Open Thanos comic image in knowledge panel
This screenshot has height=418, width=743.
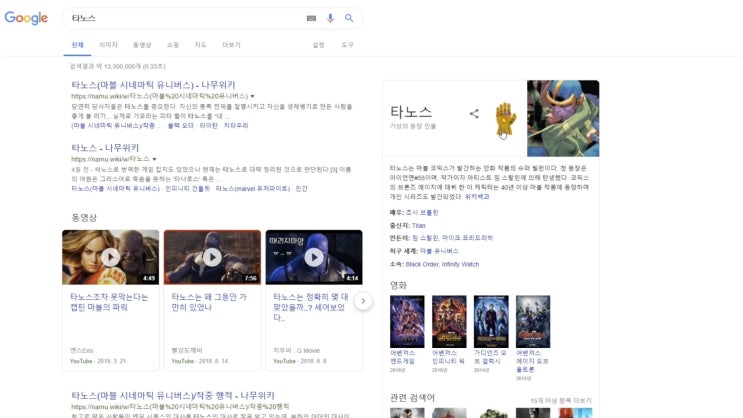pos(563,118)
